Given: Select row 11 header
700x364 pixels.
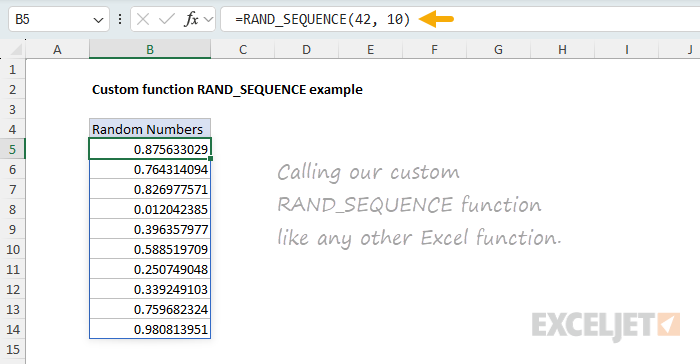Looking at the screenshot, I should (x=12, y=269).
